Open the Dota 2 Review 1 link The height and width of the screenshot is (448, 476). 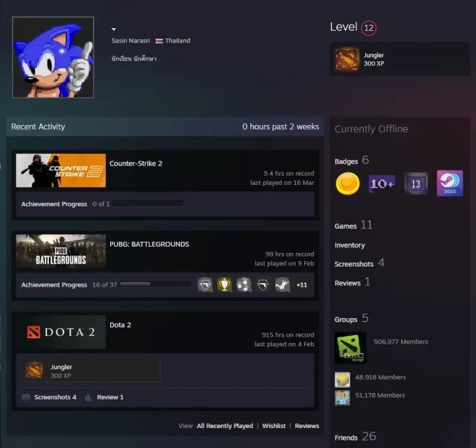110,397
